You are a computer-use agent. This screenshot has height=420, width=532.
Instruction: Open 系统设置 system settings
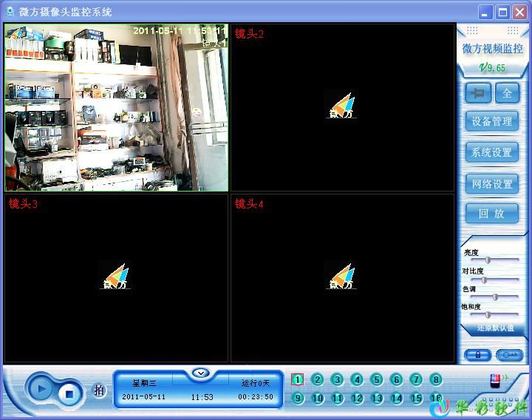pyautogui.click(x=492, y=152)
